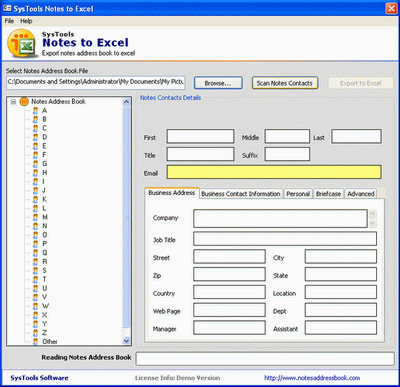Select letter U in address book tree
Screen dimensions: 400x387
pyautogui.click(x=45, y=288)
